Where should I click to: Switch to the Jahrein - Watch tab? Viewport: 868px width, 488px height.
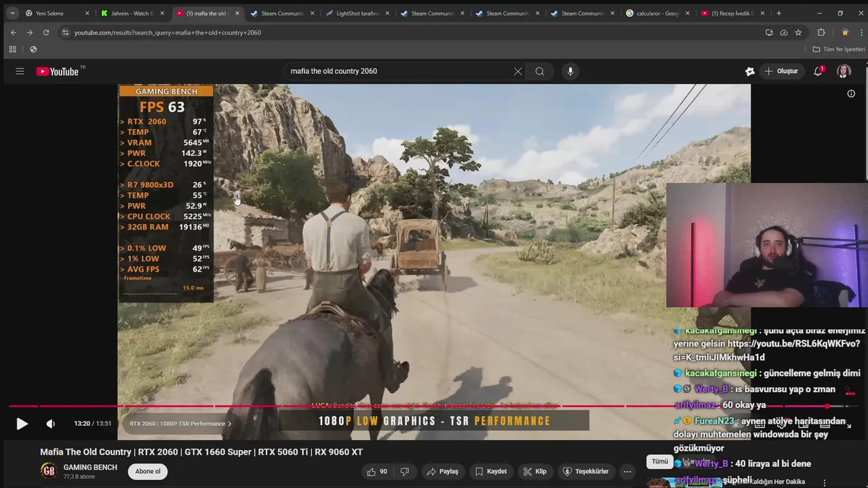[132, 13]
